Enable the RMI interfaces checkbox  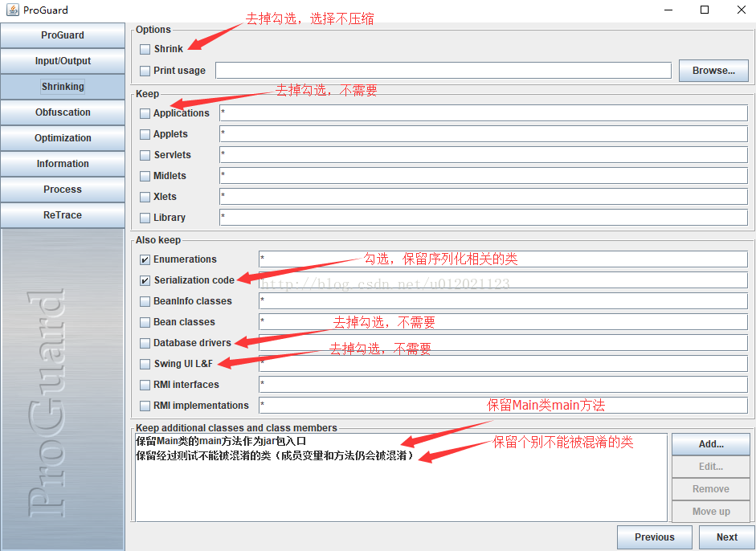pos(145,385)
